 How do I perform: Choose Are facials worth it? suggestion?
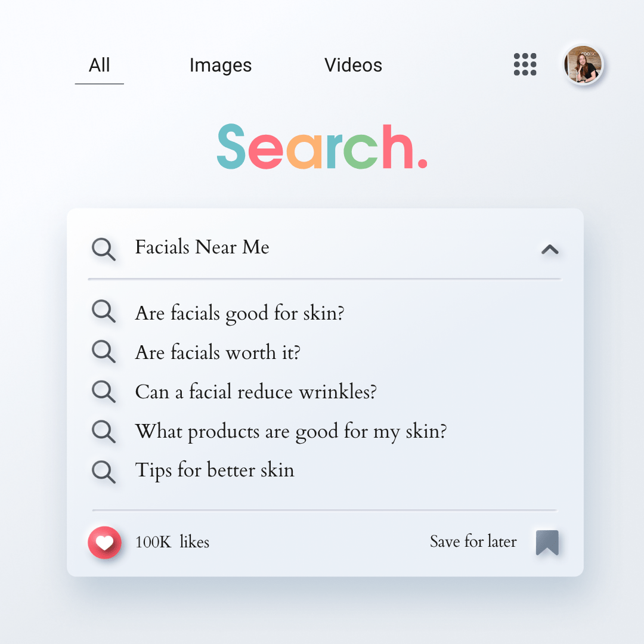tap(218, 352)
